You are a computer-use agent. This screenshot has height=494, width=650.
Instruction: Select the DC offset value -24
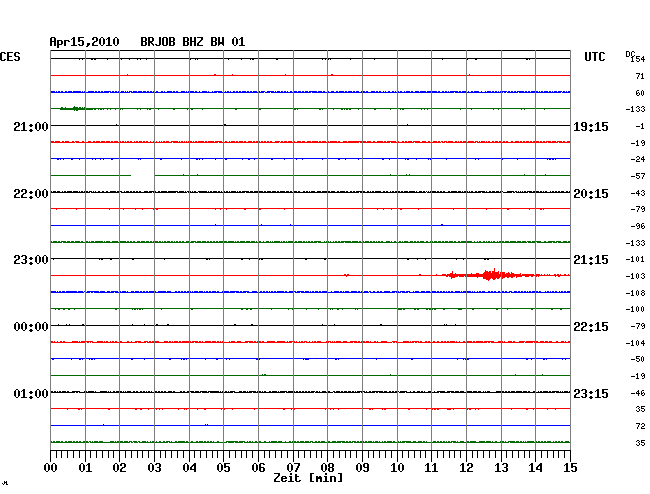638,159
